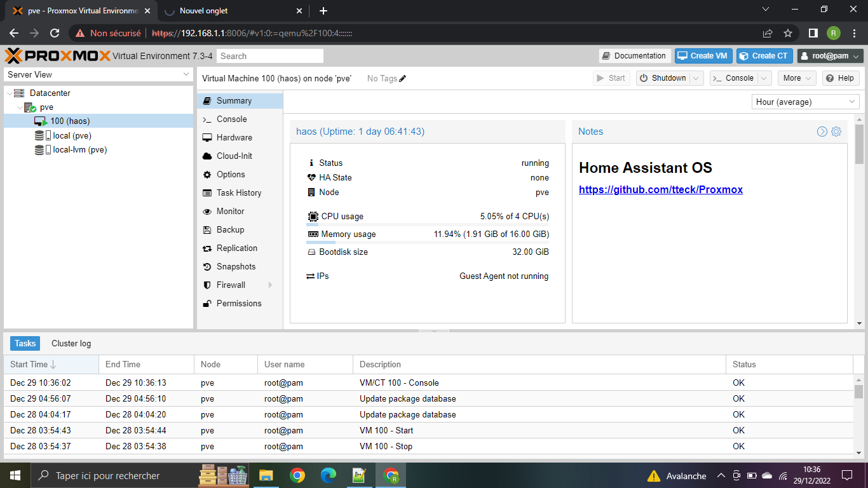Open the Console type dropdown arrow
Image resolution: width=868 pixels, height=488 pixels.
764,78
